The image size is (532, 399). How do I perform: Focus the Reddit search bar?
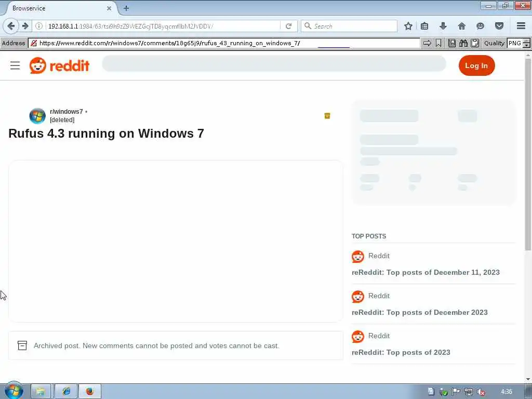point(274,63)
